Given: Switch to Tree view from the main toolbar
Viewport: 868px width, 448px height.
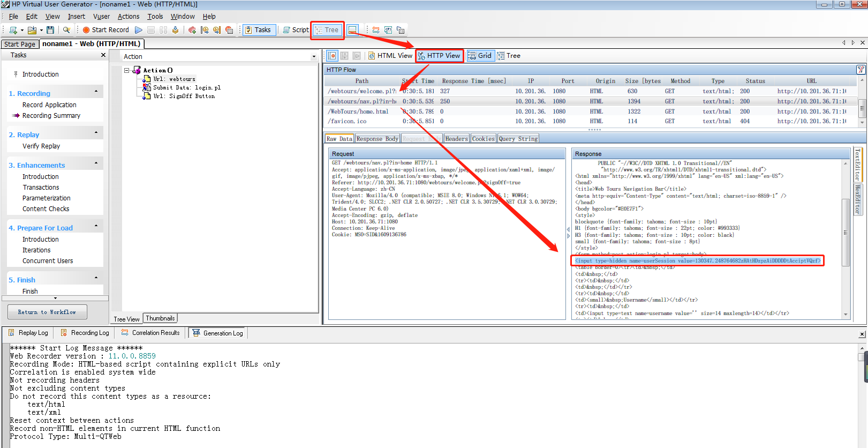Looking at the screenshot, I should click(x=327, y=30).
